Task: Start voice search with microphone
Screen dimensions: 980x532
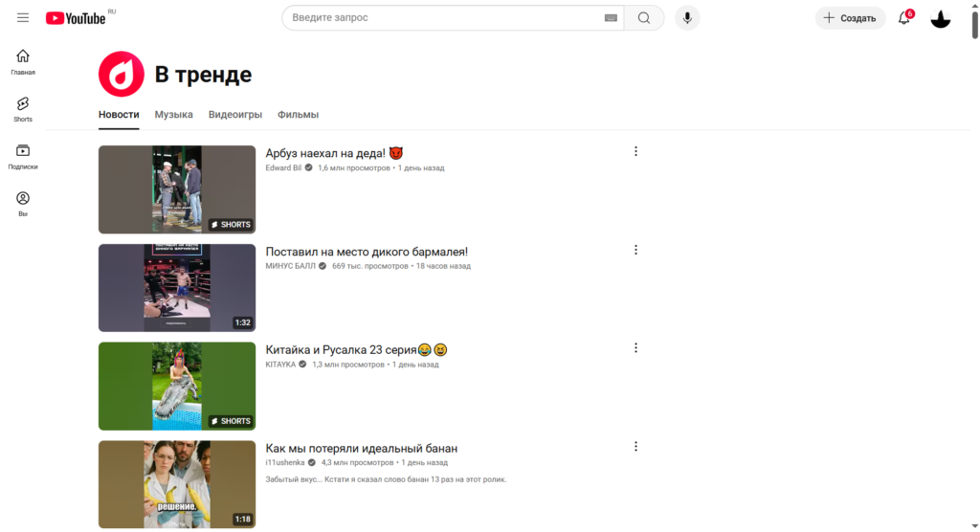Action: point(687,18)
